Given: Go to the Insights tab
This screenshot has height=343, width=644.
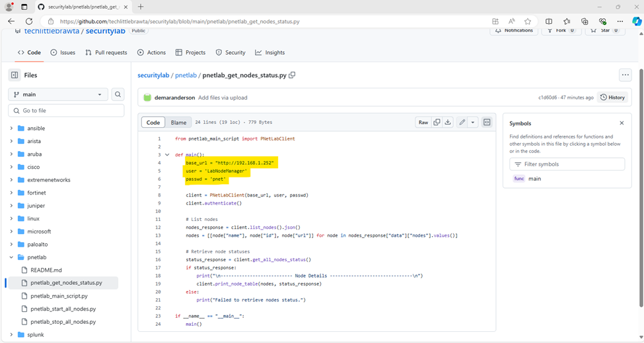Looking at the screenshot, I should 270,53.
